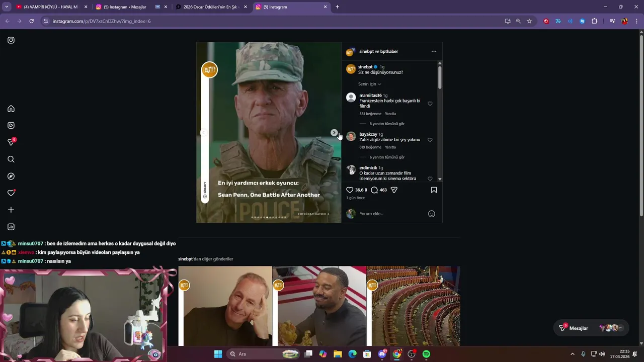Image resolution: width=644 pixels, height=362 pixels.
Task: Open related post thumbnail with smiling grey-haired man
Action: [x=225, y=306]
